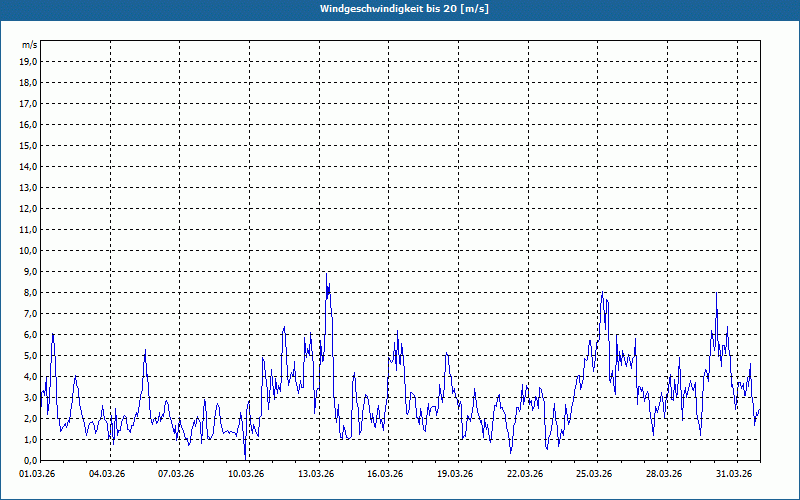Select the 8,0 y-axis value label
The height and width of the screenshot is (500, 800).
click(30, 292)
